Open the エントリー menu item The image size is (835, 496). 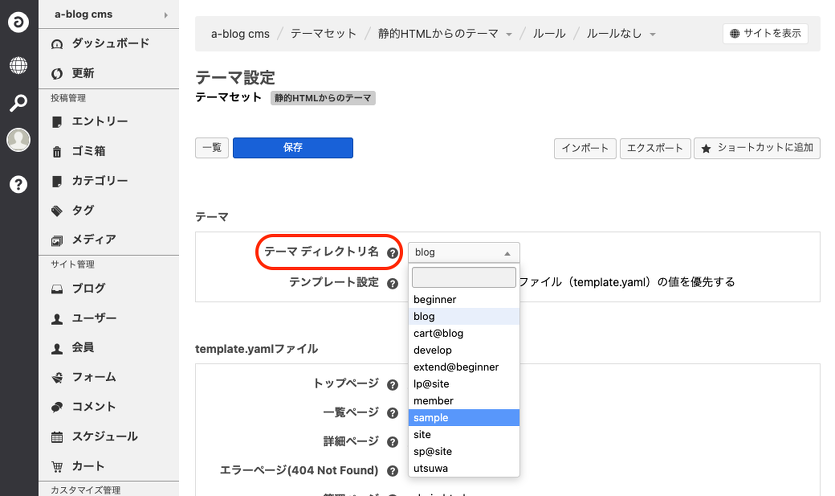coord(99,121)
